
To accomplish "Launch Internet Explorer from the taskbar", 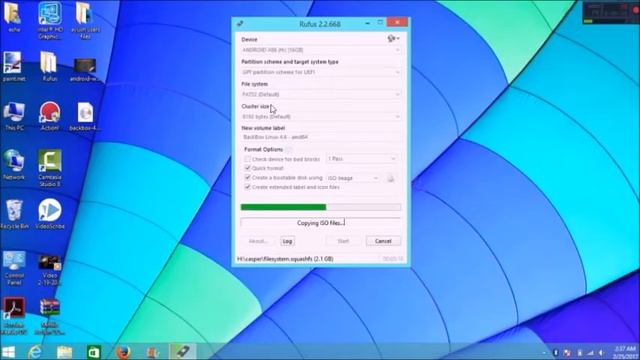I will point(35,351).
